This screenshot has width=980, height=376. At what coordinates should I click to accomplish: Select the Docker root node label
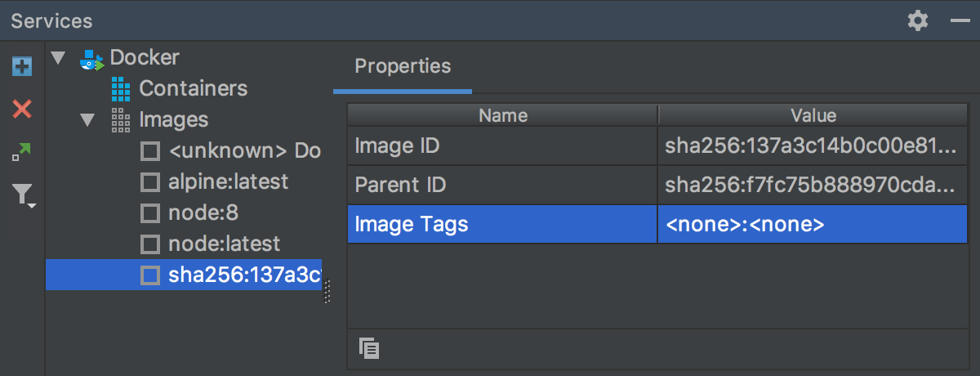[x=145, y=57]
